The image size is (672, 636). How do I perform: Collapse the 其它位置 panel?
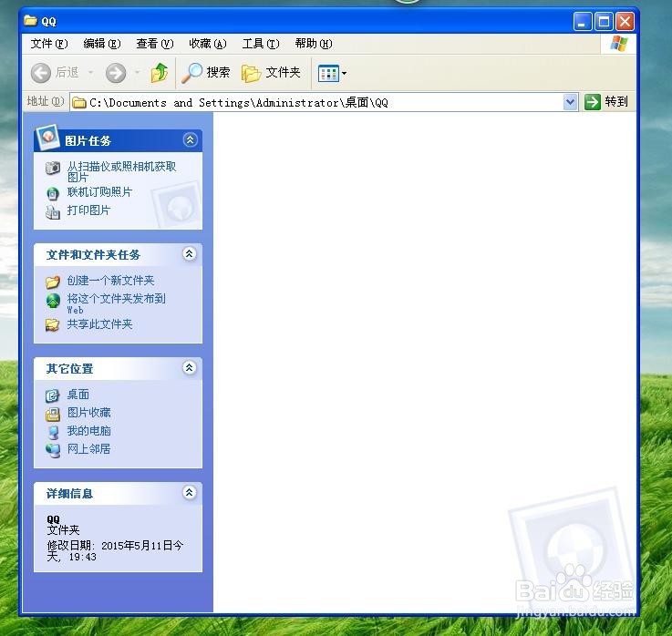(x=190, y=367)
